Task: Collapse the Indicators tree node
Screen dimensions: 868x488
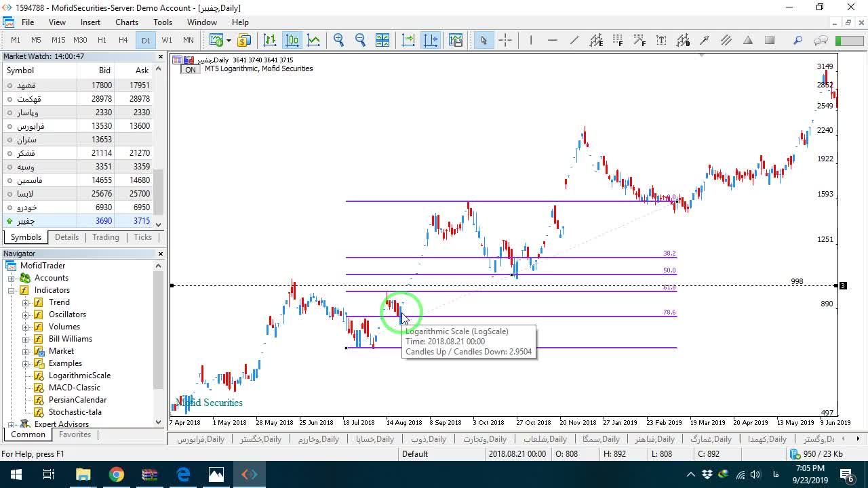Action: [11, 290]
